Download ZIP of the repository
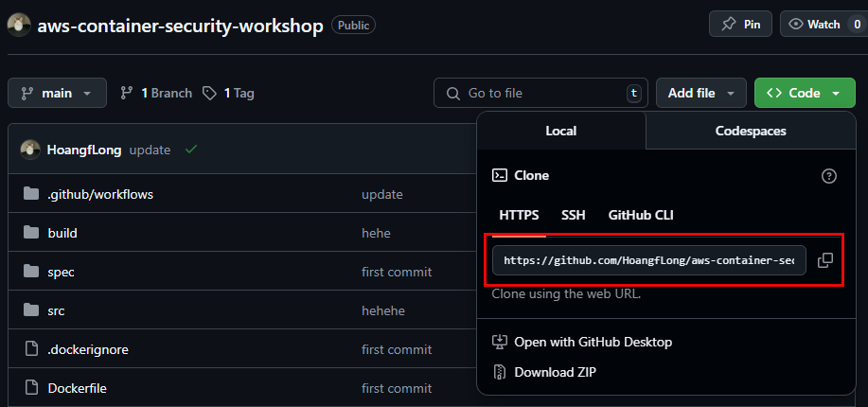The image size is (868, 407). [x=556, y=372]
